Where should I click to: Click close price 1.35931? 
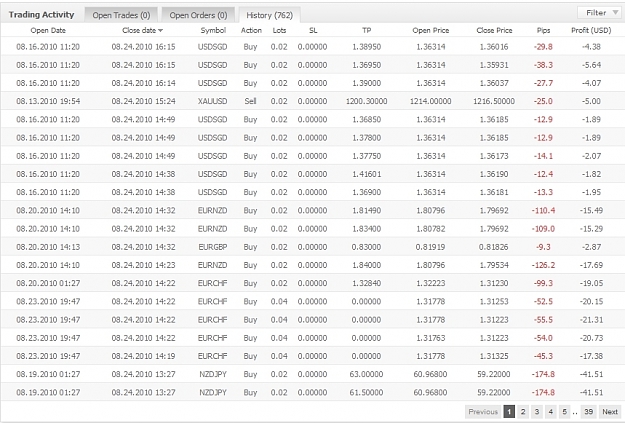(494, 65)
